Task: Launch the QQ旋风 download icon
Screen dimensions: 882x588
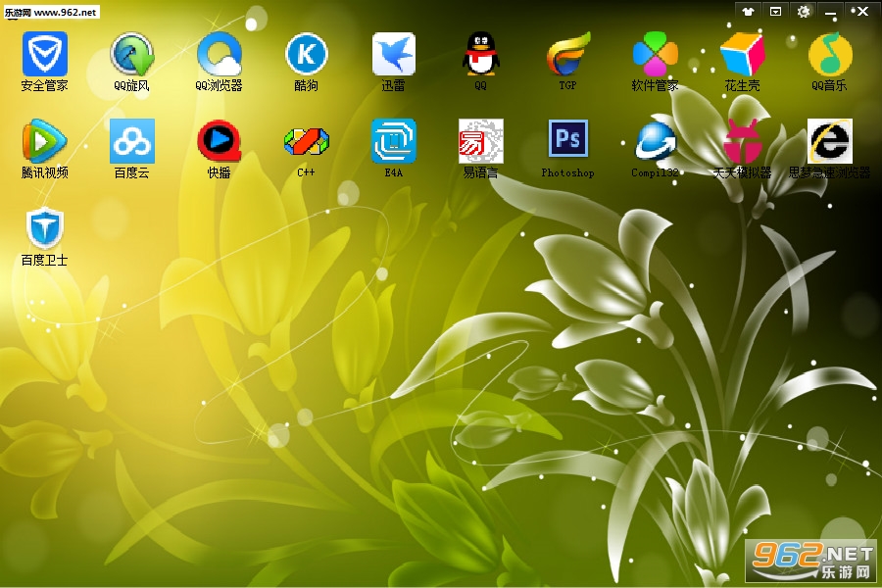Action: click(131, 54)
